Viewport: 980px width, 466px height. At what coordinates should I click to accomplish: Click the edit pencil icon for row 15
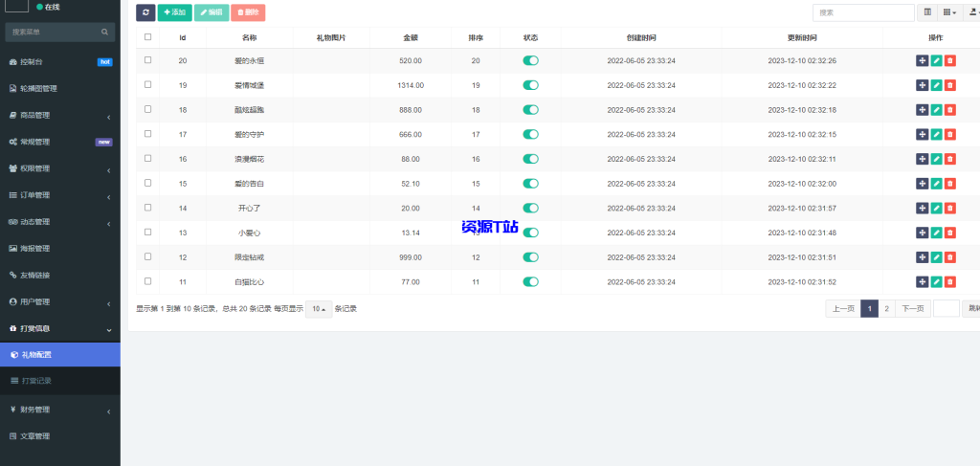(x=936, y=183)
